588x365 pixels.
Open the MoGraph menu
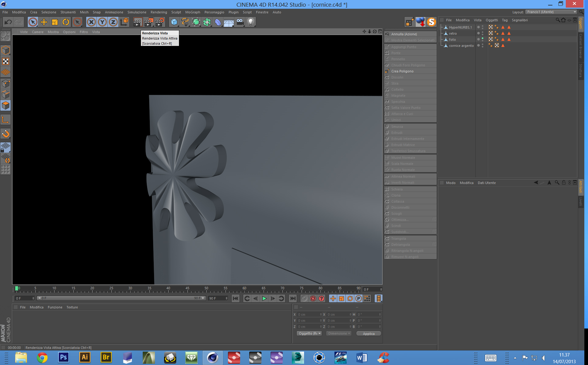(192, 12)
